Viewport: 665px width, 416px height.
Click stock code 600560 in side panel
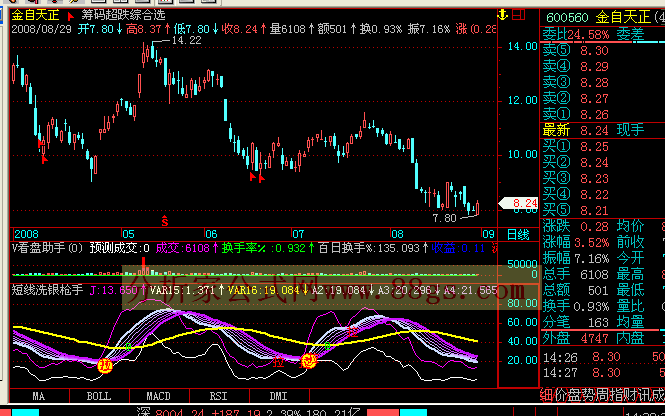(567, 18)
